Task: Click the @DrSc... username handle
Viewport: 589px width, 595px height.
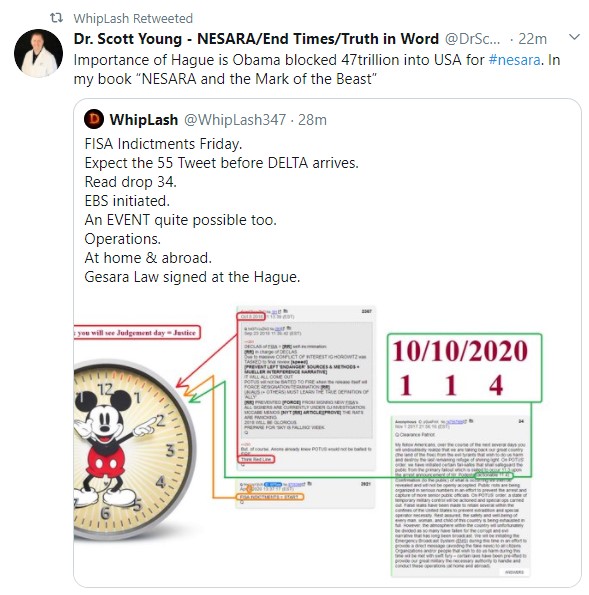Action: tap(472, 39)
